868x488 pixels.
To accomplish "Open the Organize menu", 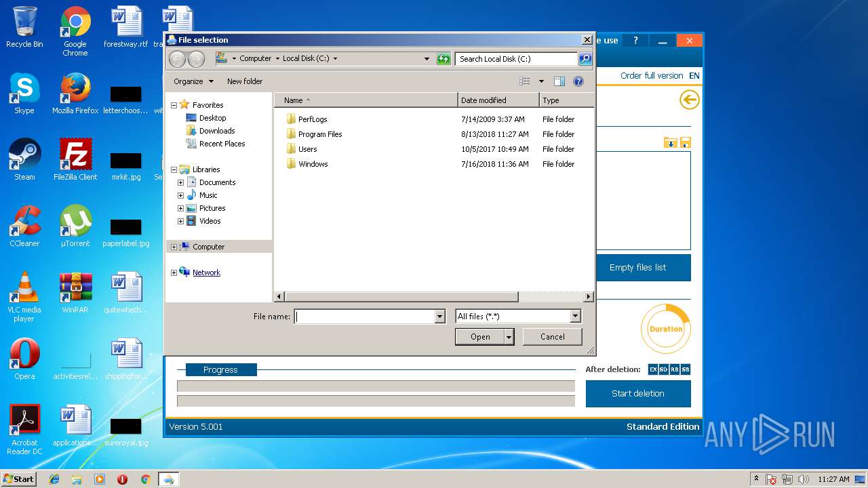I will (193, 81).
